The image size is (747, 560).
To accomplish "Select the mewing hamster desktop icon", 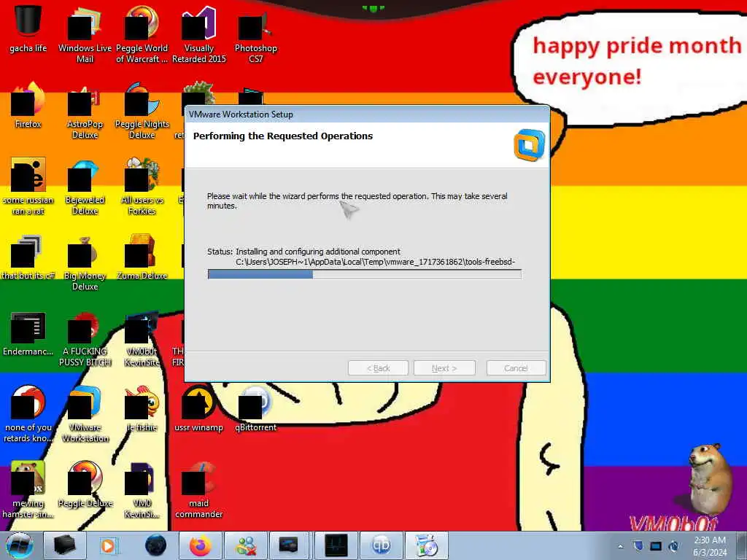I will [28, 490].
